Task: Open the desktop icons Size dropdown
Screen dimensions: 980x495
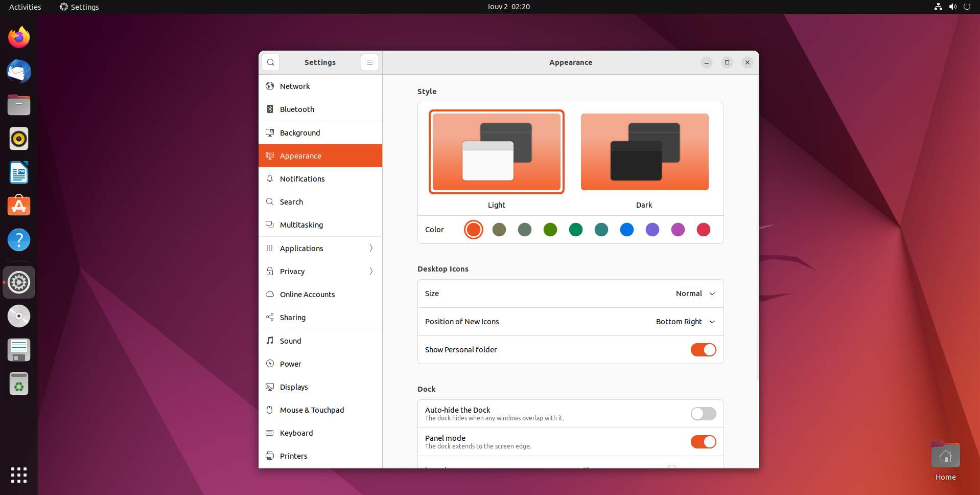Action: [694, 293]
